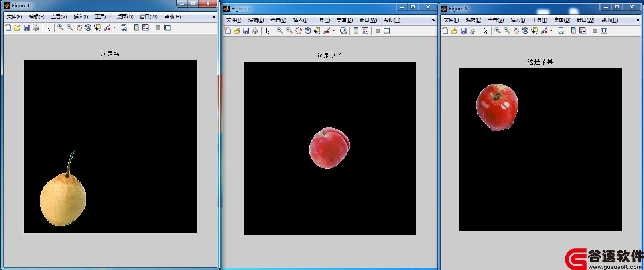This screenshot has width=644, height=270.
Task: Open 文件(F) menu in Figure 6
Action: 14,17
